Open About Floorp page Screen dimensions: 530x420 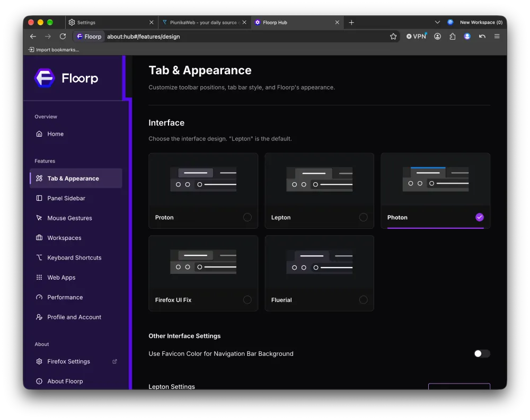[76, 381]
